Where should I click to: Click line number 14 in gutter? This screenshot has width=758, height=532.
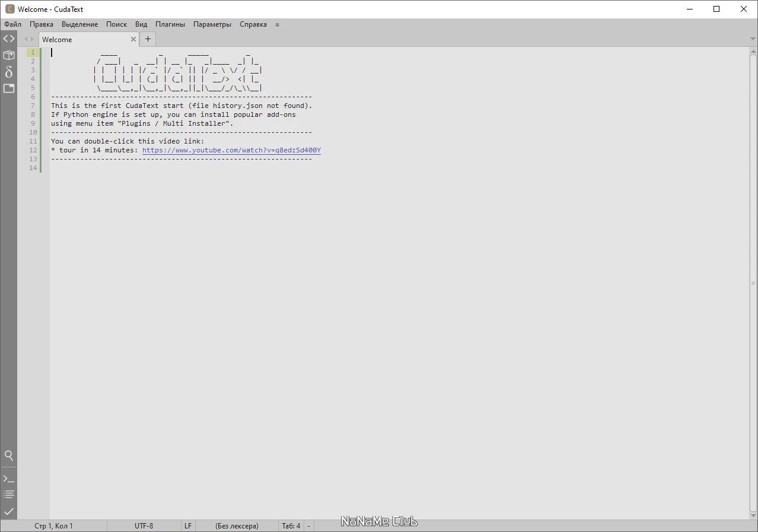point(33,168)
